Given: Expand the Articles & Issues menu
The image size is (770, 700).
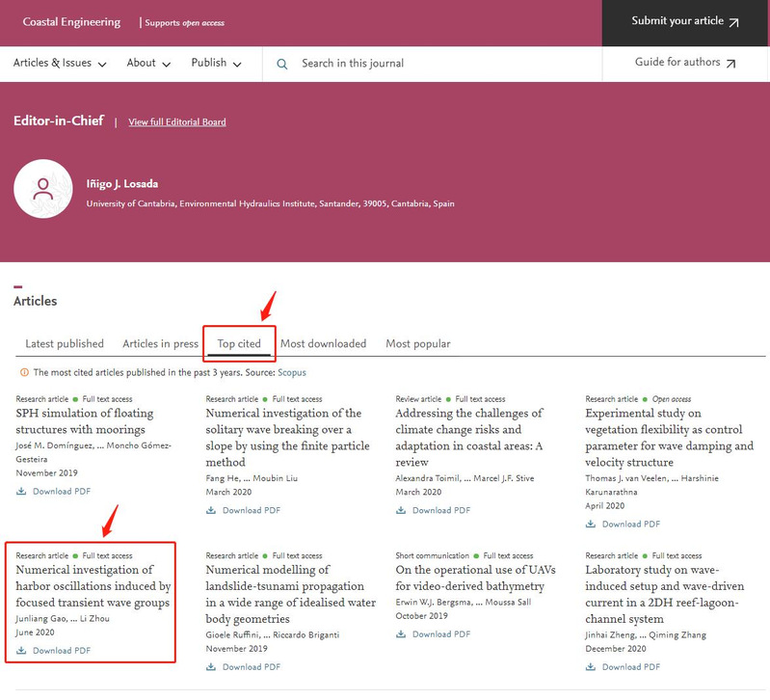Looking at the screenshot, I should tap(60, 64).
